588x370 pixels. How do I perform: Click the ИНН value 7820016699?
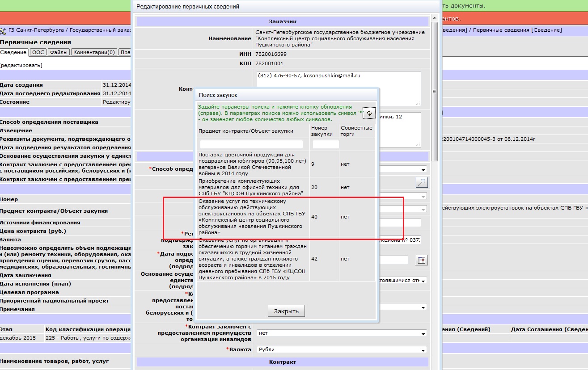[x=271, y=54]
